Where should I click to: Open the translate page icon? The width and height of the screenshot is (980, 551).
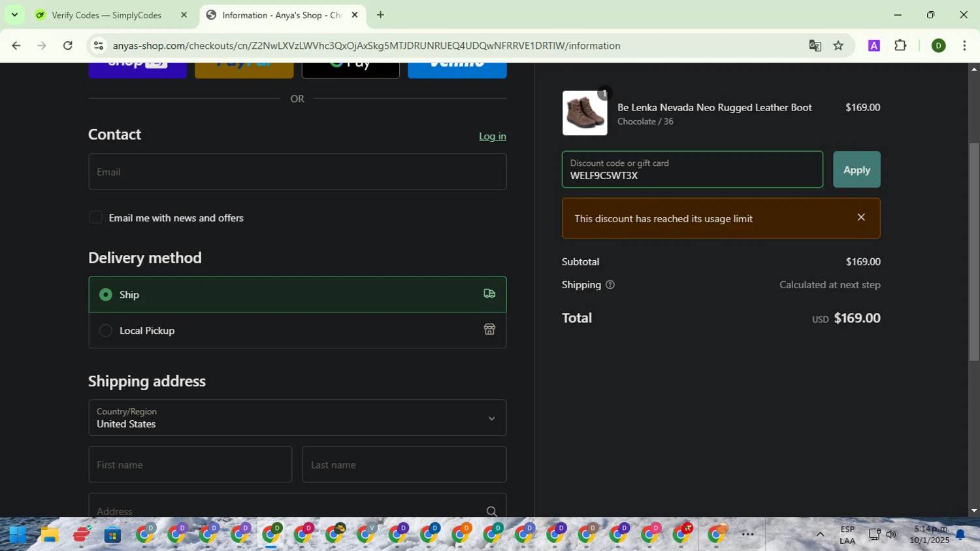pos(815,46)
